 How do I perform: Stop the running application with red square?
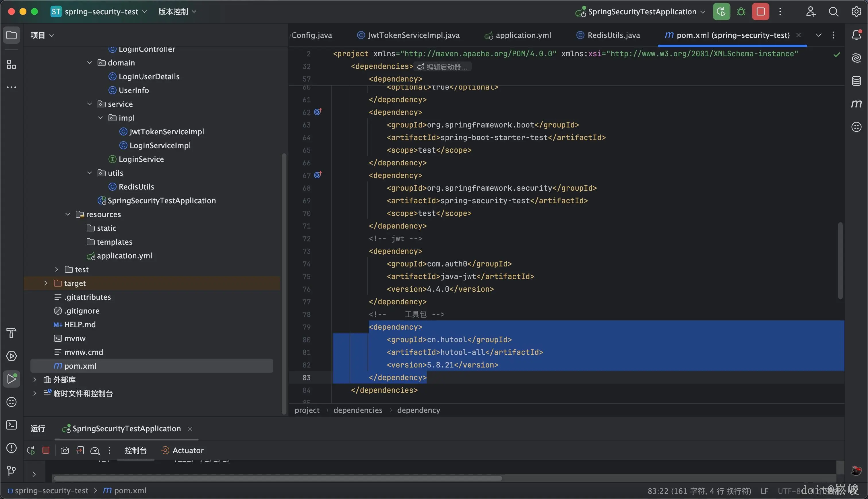(x=760, y=12)
